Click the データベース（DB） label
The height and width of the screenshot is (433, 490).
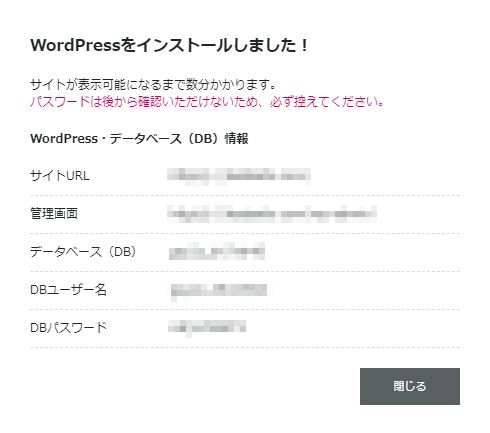(x=83, y=252)
